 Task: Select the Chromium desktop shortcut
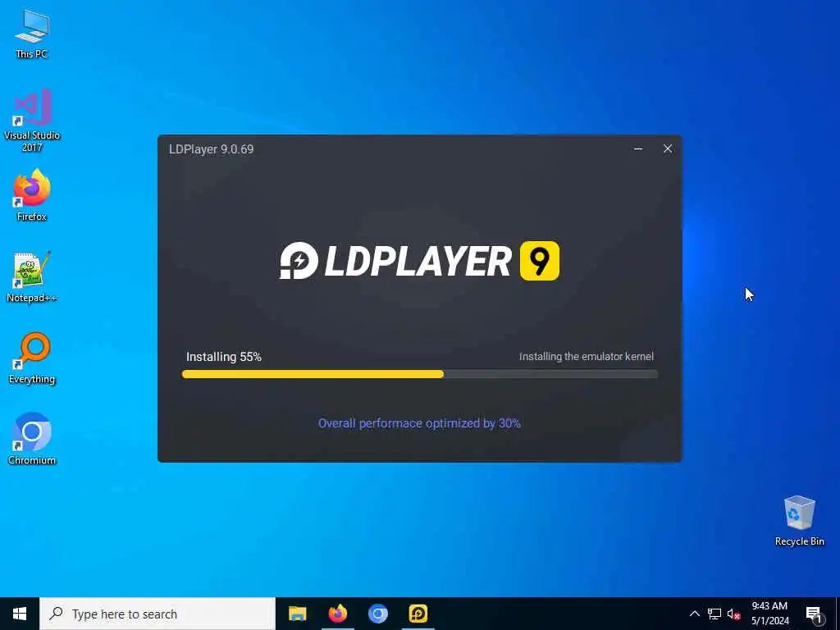point(32,439)
